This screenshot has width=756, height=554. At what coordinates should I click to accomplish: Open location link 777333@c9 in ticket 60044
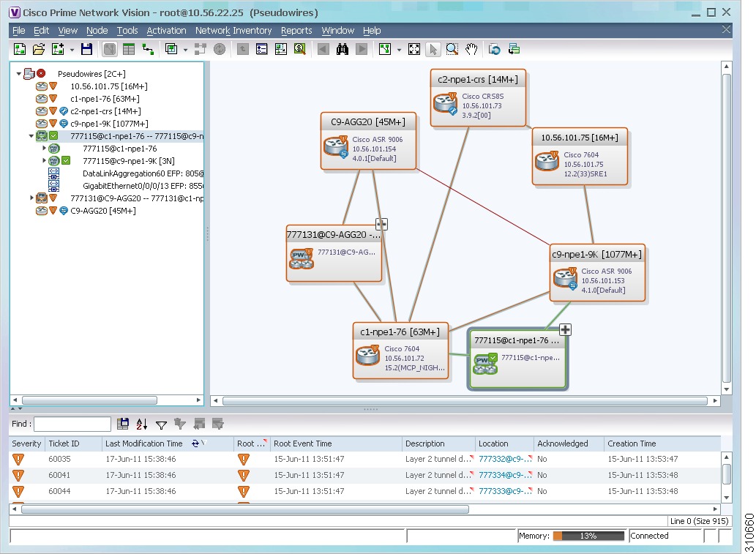pos(505,491)
